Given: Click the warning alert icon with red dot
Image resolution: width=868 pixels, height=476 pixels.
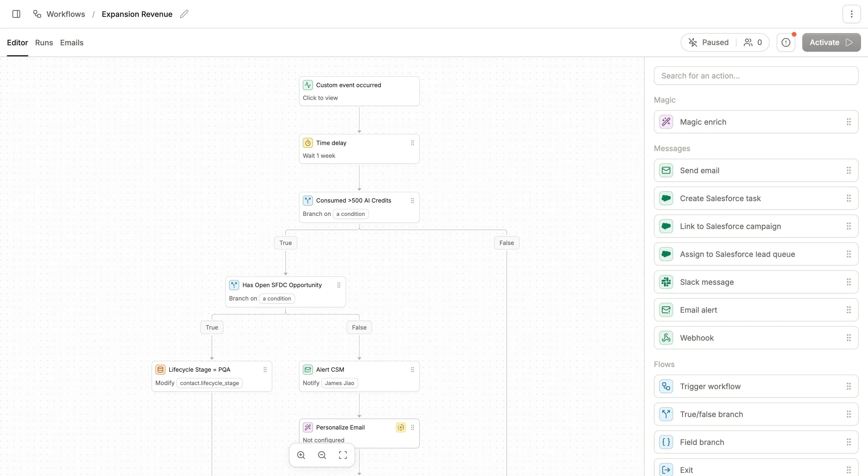Looking at the screenshot, I should [786, 42].
